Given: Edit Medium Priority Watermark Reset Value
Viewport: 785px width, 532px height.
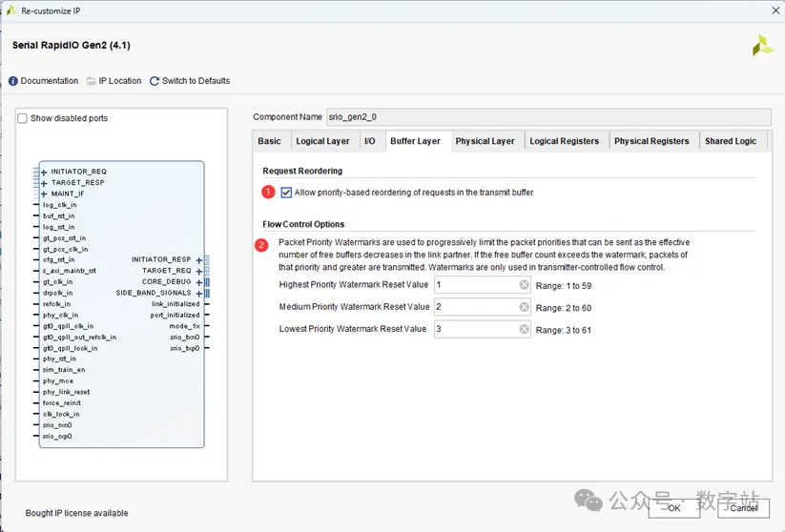Looking at the screenshot, I should [x=482, y=307].
